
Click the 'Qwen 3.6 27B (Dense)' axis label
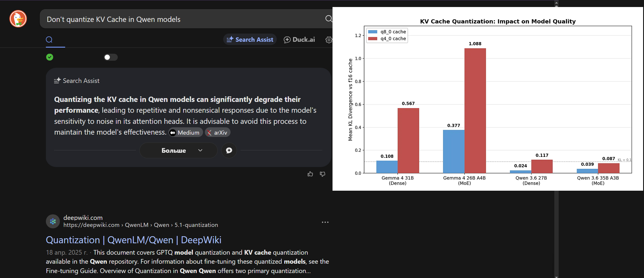point(531,180)
